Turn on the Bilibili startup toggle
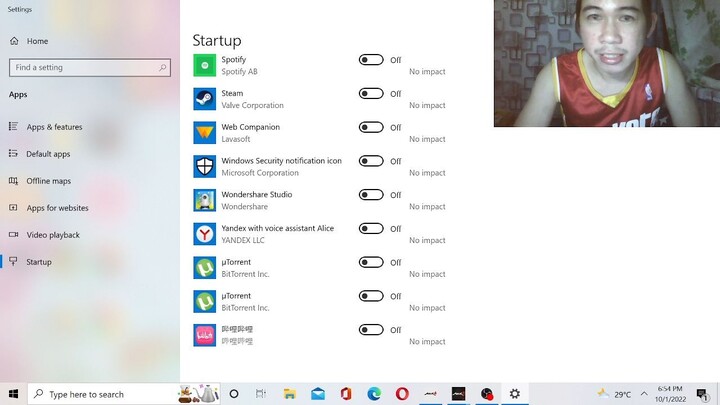720x405 pixels. click(x=371, y=330)
